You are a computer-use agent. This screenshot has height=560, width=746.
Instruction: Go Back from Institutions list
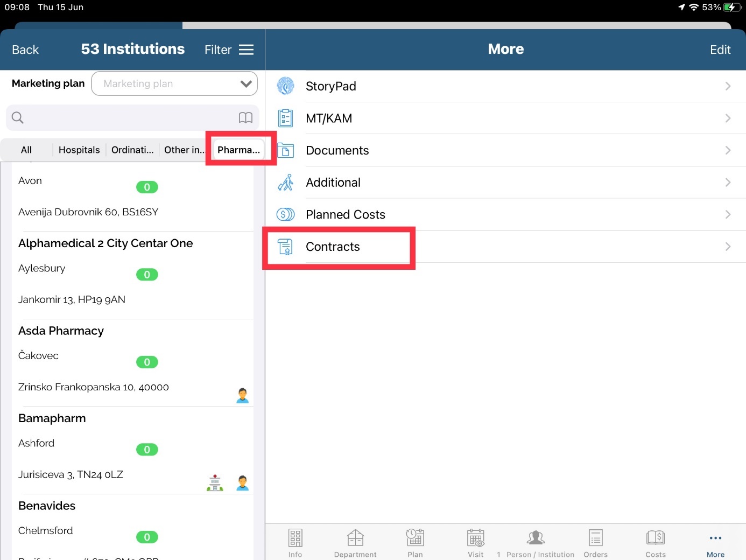coord(25,50)
